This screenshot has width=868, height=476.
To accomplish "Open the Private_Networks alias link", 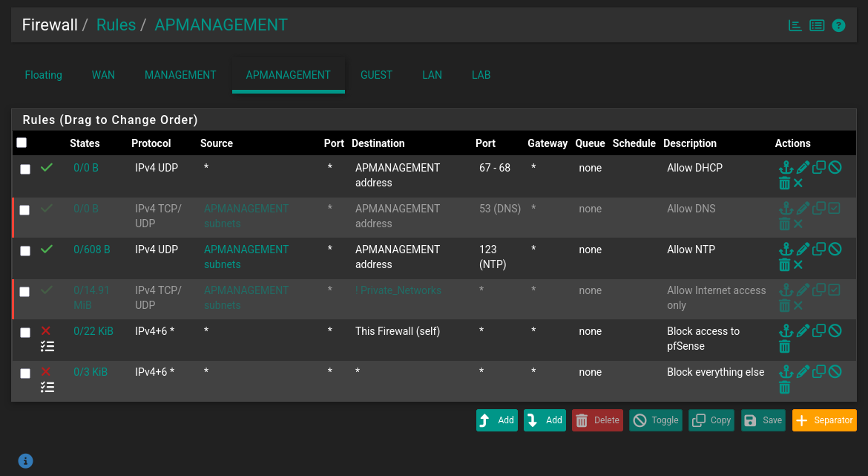I will (398, 290).
